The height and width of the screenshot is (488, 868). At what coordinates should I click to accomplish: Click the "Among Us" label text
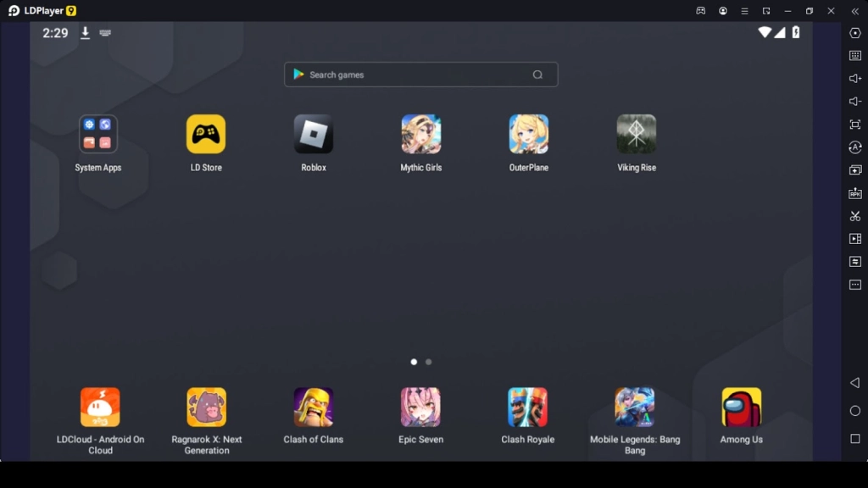[x=742, y=440]
